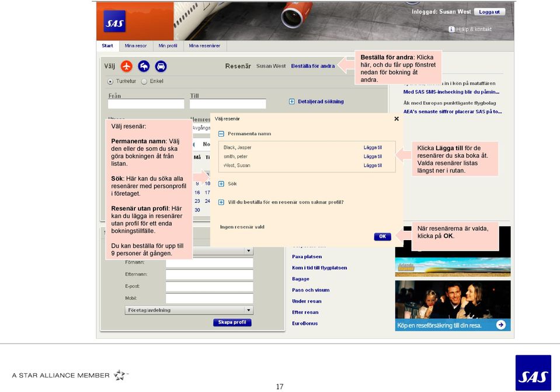The height and width of the screenshot is (392, 560).
Task: Select calendar date 16
Action: [x=197, y=192]
